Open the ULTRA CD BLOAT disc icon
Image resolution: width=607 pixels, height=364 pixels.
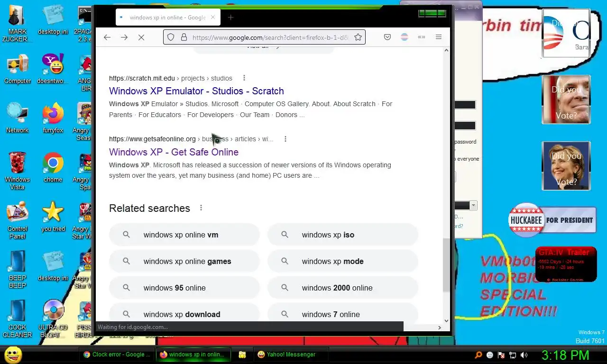(x=53, y=319)
